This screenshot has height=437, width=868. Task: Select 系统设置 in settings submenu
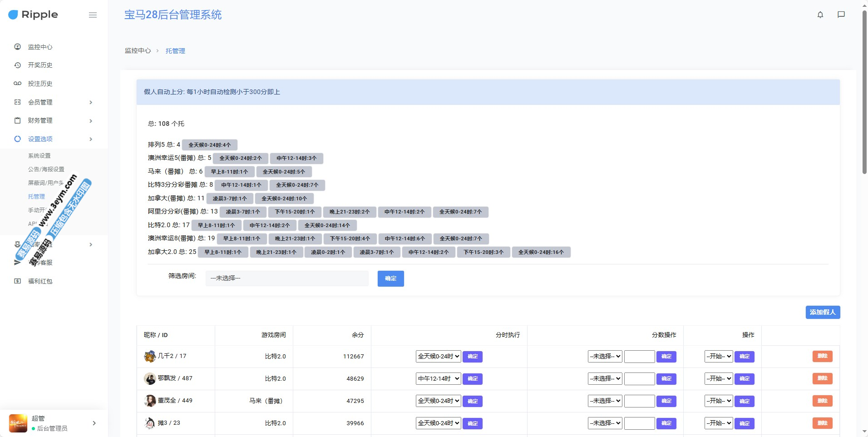(x=39, y=156)
